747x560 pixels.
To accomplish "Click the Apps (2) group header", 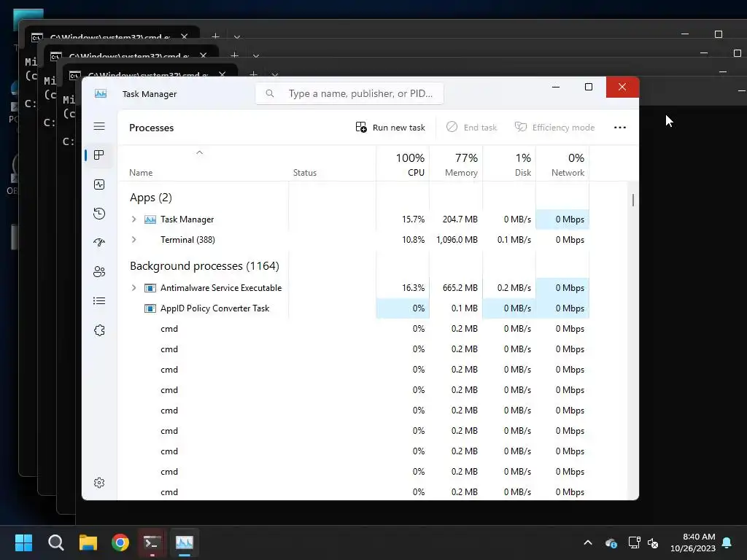I will pos(151,198).
